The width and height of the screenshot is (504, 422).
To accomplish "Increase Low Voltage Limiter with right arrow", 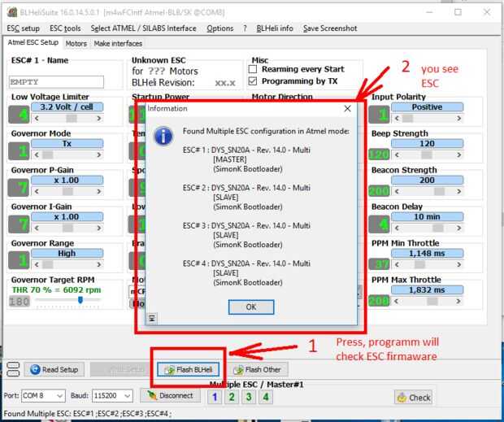I will click(x=98, y=118).
